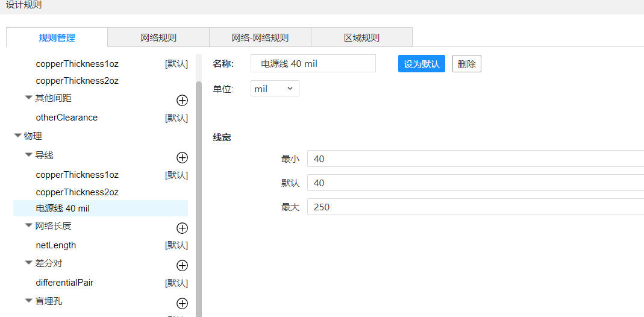Collapse the 导线 tree node
This screenshot has width=644, height=317.
(x=28, y=155)
